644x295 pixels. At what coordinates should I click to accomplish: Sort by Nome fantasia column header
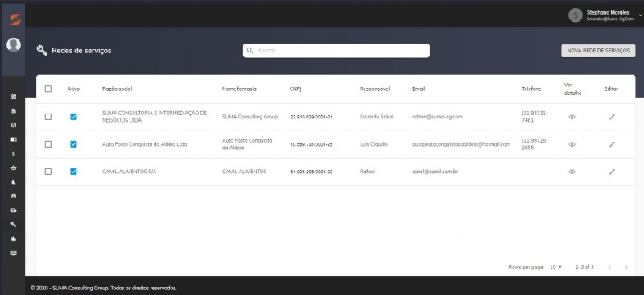(x=239, y=89)
